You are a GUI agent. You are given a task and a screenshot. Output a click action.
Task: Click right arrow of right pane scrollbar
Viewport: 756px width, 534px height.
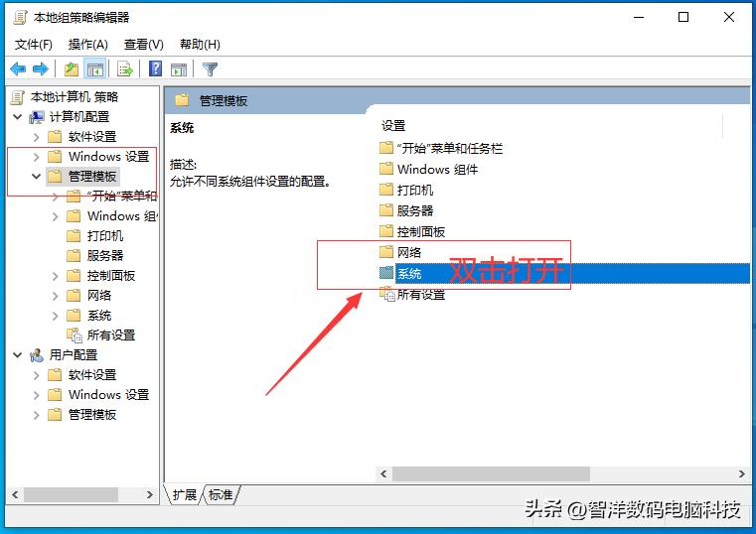(741, 473)
